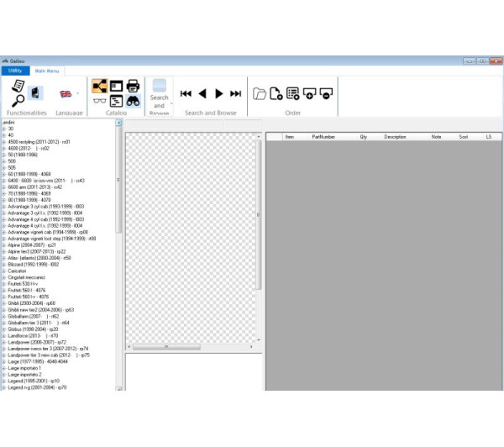Create a new order with the document-plus icon
Screen dimensions: 504x447
(276, 93)
